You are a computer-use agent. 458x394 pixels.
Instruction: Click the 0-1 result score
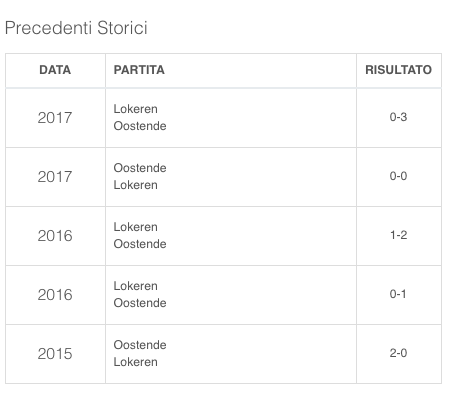(398, 294)
